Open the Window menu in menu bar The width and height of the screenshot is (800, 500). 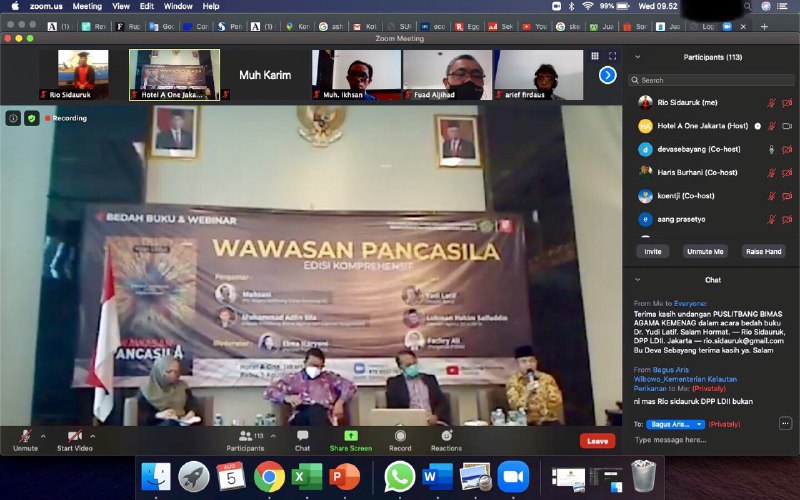click(178, 6)
